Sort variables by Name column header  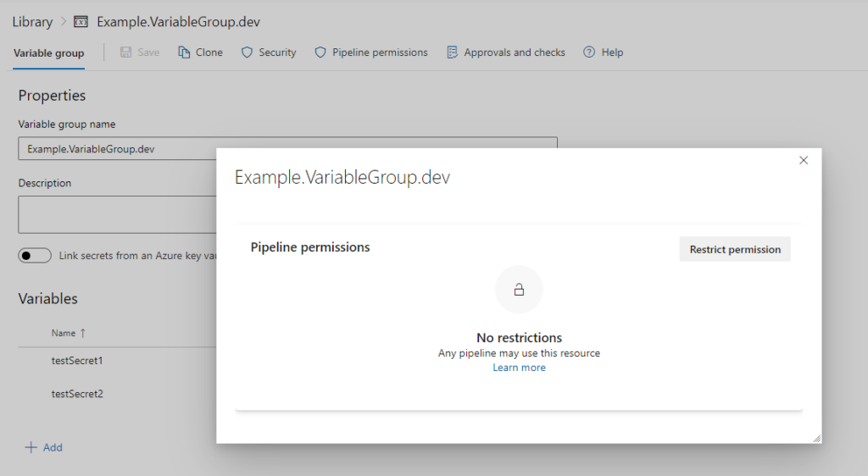(68, 333)
